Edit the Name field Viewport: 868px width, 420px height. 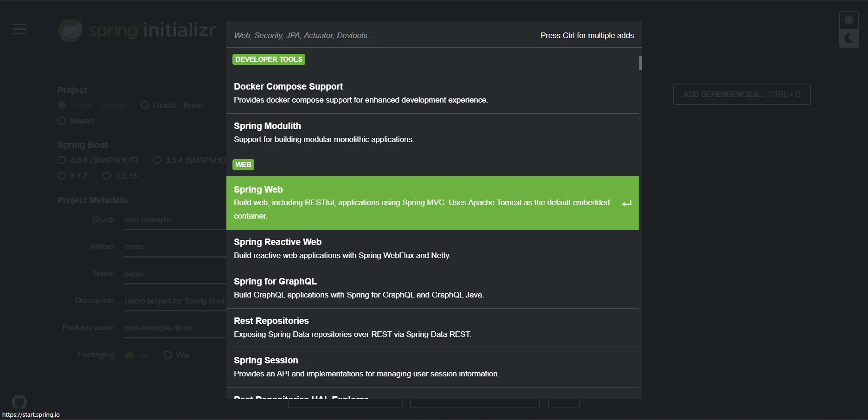tap(175, 274)
